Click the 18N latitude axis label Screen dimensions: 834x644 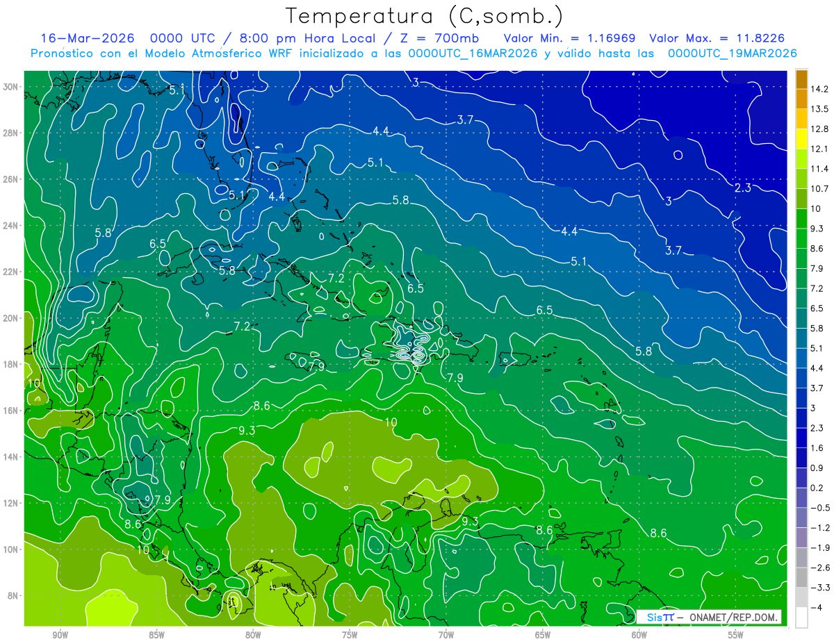(x=12, y=364)
